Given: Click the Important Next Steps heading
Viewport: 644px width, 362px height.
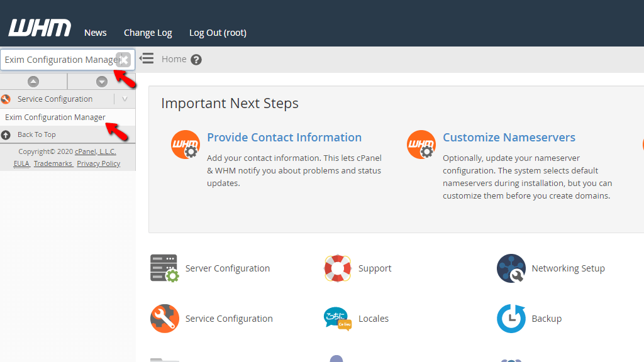Looking at the screenshot, I should [230, 104].
